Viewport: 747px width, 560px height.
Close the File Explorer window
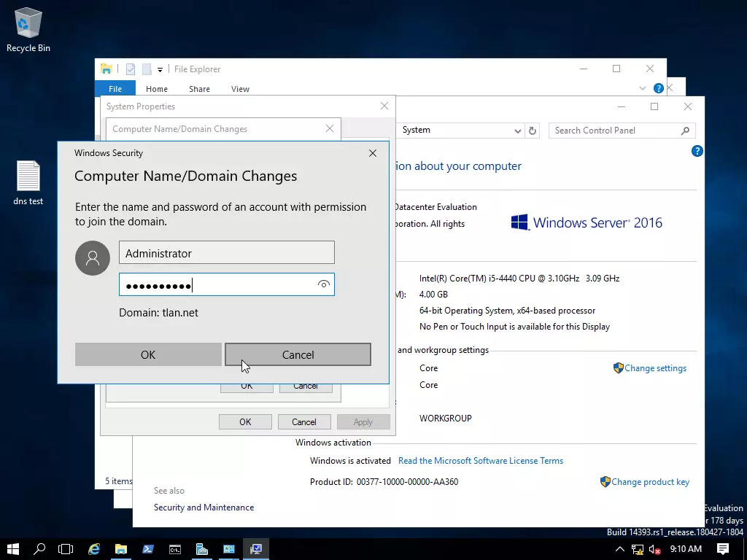(x=650, y=69)
